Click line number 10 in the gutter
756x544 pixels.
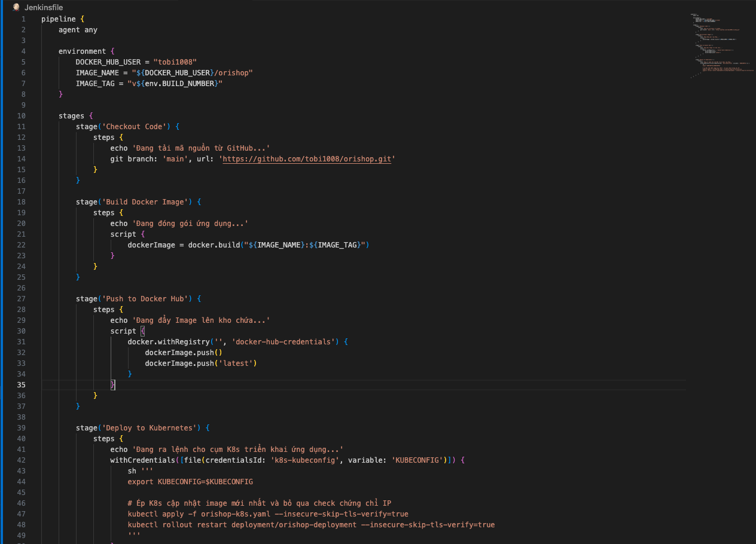coord(22,116)
